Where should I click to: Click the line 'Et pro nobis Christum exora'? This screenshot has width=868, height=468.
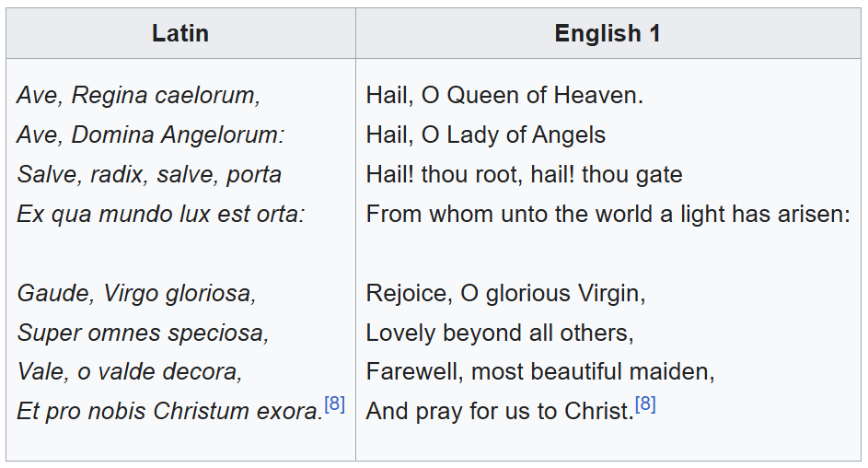point(169,412)
